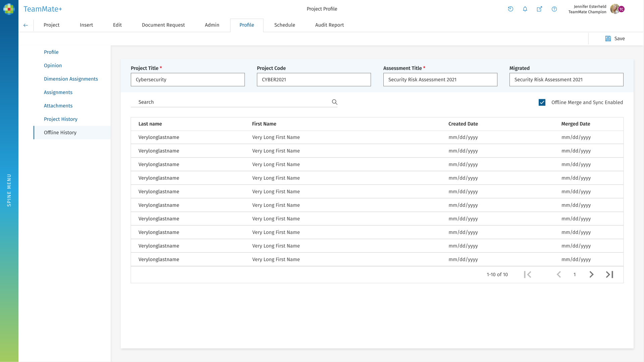This screenshot has width=644, height=362.
Task: Click the open-in-new-window icon
Action: 539,9
